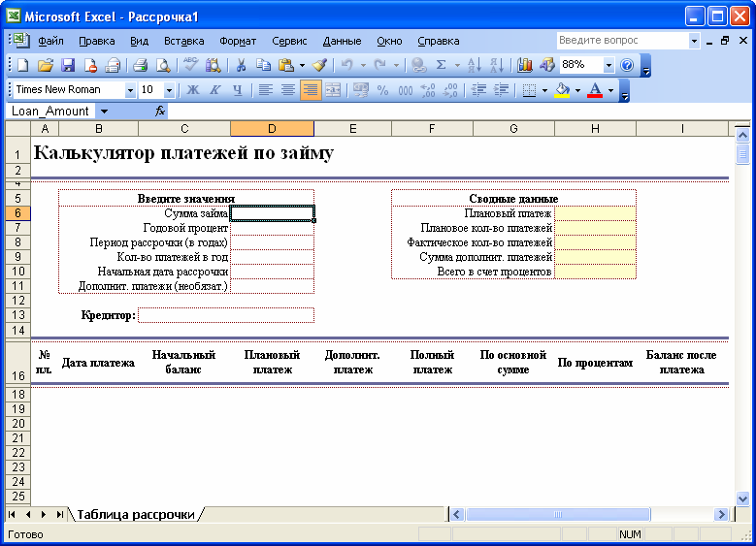Open the zoom percentage dropdown

click(608, 65)
